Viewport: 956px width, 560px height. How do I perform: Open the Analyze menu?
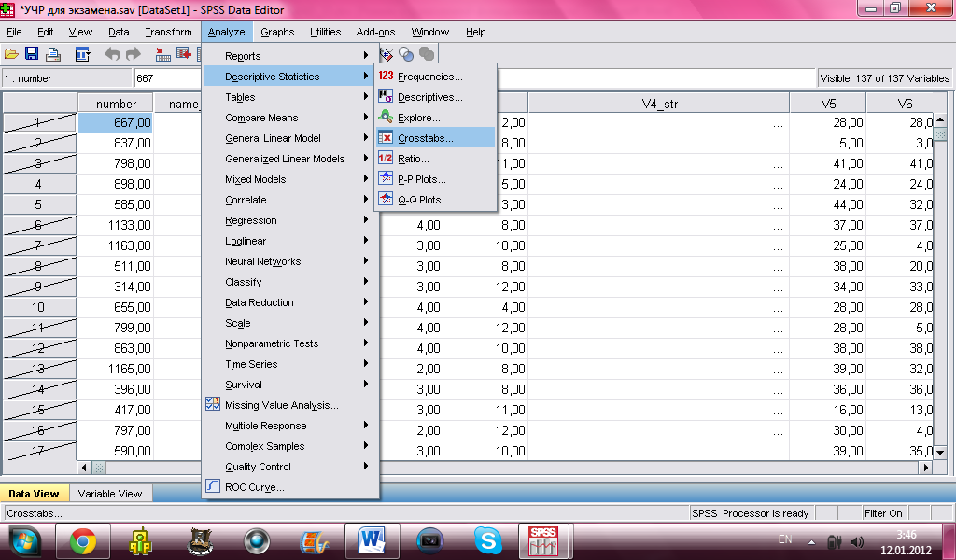point(226,32)
